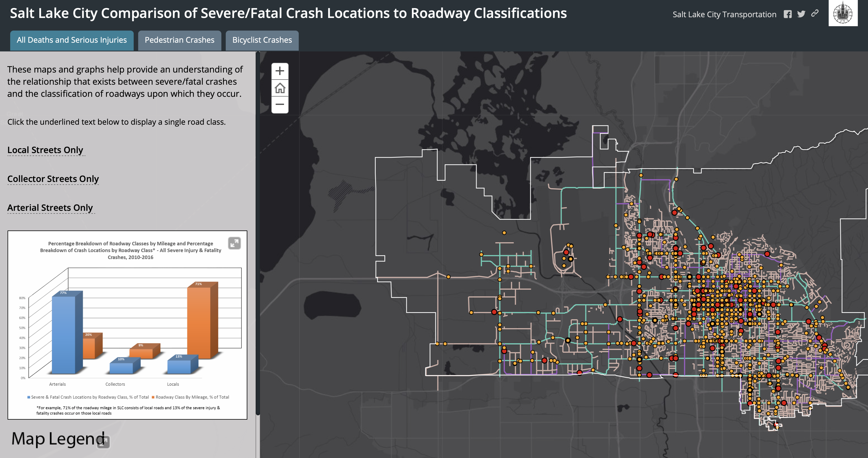Click the zoom in (+) icon on the map
This screenshot has width=868, height=458.
point(280,71)
